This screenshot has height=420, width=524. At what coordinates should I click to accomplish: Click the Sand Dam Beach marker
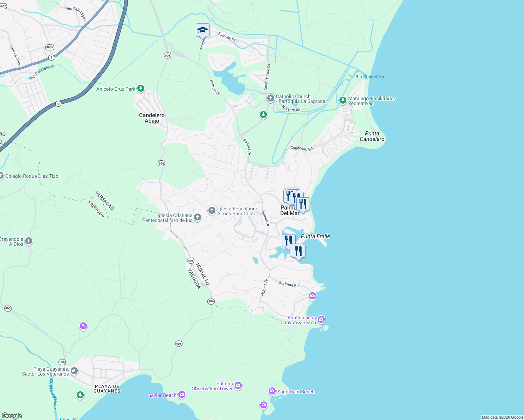point(272,391)
